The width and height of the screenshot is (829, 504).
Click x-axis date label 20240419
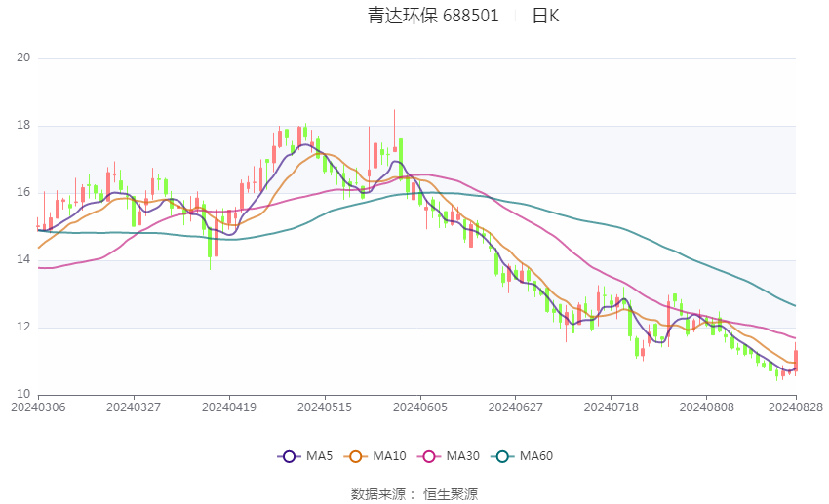coord(229,407)
